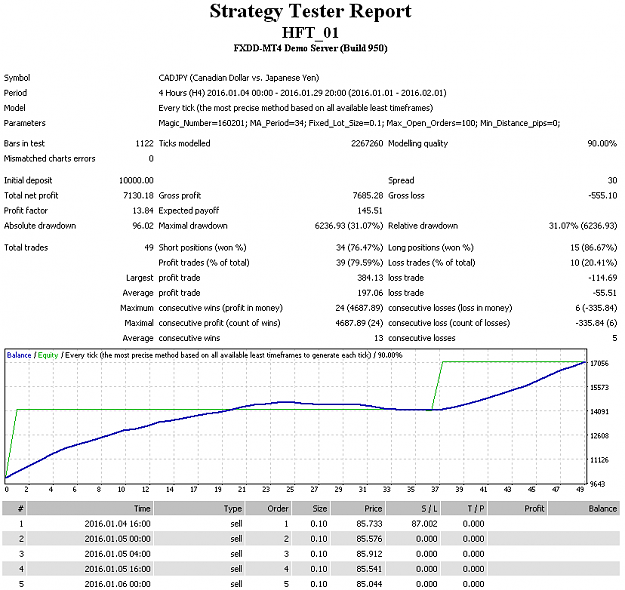
Task: Click Total trades value 49
Action: pyautogui.click(x=149, y=248)
